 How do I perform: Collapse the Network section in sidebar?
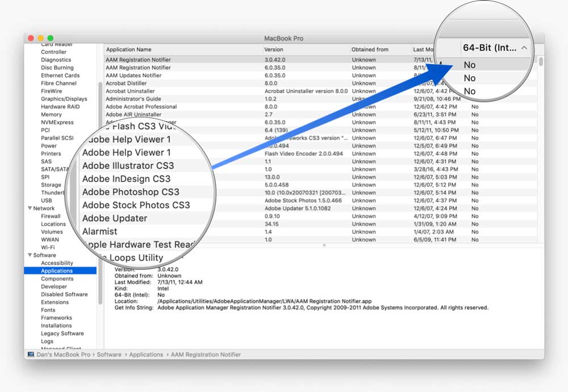30,208
